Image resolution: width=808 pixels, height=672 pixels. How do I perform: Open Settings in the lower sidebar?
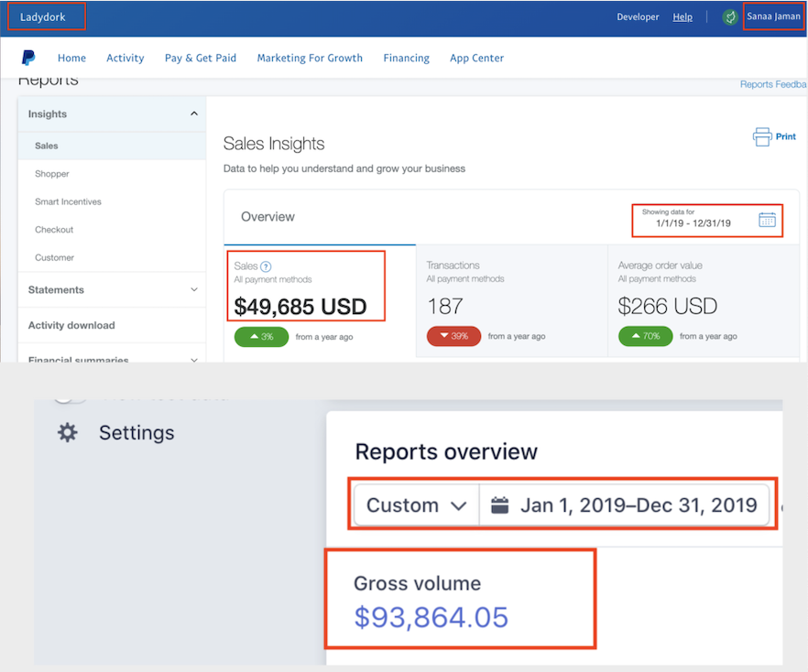[x=136, y=432]
